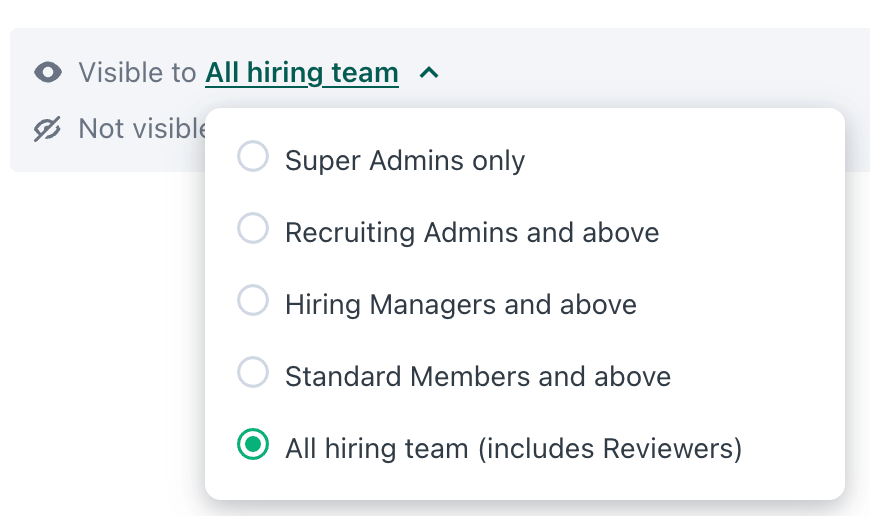The height and width of the screenshot is (516, 870).
Task: Click the selected All hiring team radio button
Action: tap(253, 444)
